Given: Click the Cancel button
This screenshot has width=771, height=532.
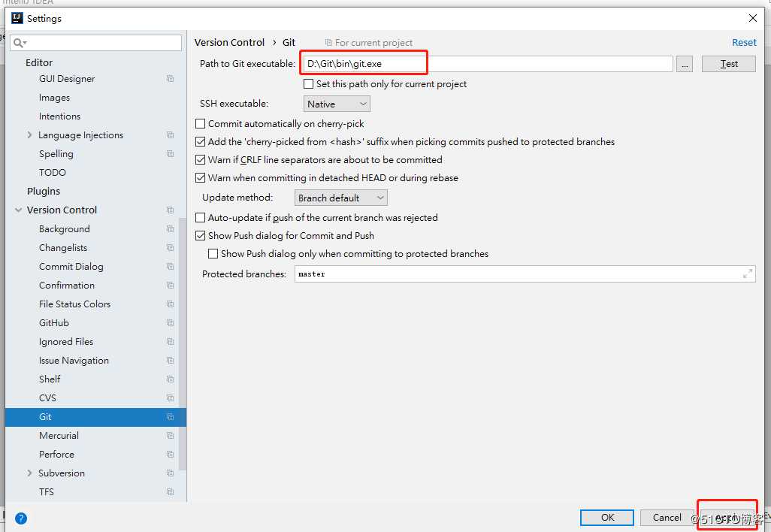Looking at the screenshot, I should point(667,517).
